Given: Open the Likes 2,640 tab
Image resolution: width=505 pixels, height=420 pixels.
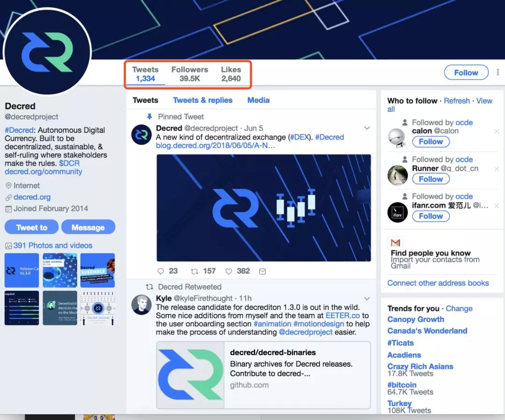Looking at the screenshot, I should (231, 74).
